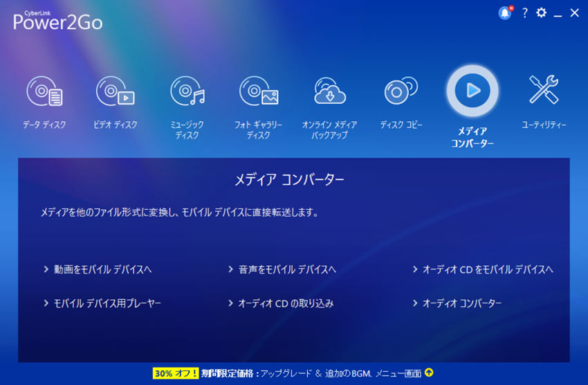Screen dimensions: 588x385
Task: Open settings with the gear icon
Action: coord(541,12)
